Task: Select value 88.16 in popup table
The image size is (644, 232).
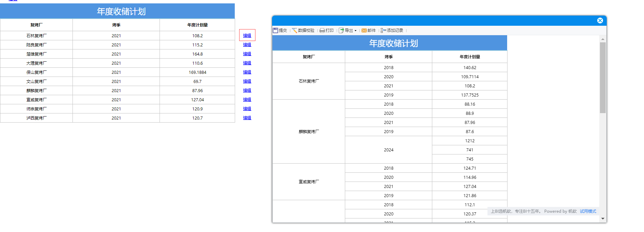Action: (470, 104)
